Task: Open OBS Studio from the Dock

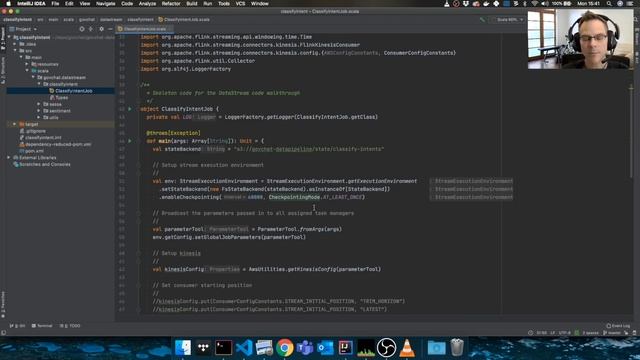Action: pos(386,348)
